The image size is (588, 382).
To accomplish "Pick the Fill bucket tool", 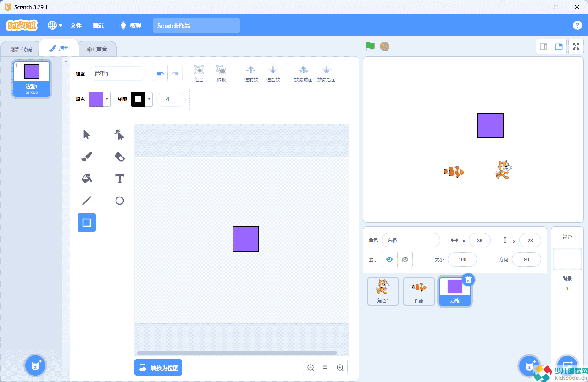I will (87, 179).
